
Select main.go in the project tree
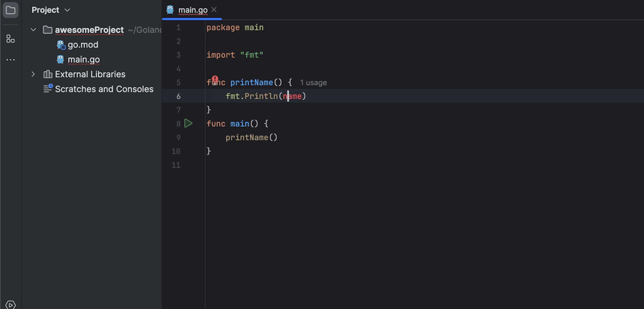(x=83, y=60)
